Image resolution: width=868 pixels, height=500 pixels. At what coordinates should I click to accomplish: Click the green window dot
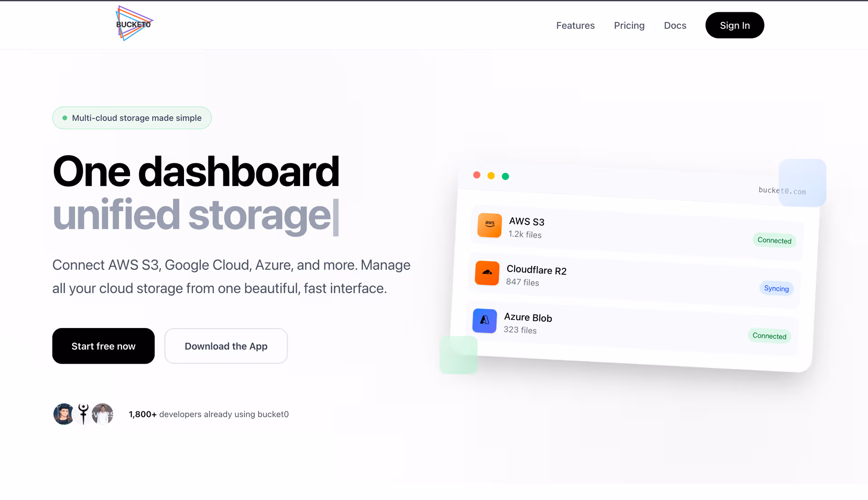tap(505, 176)
